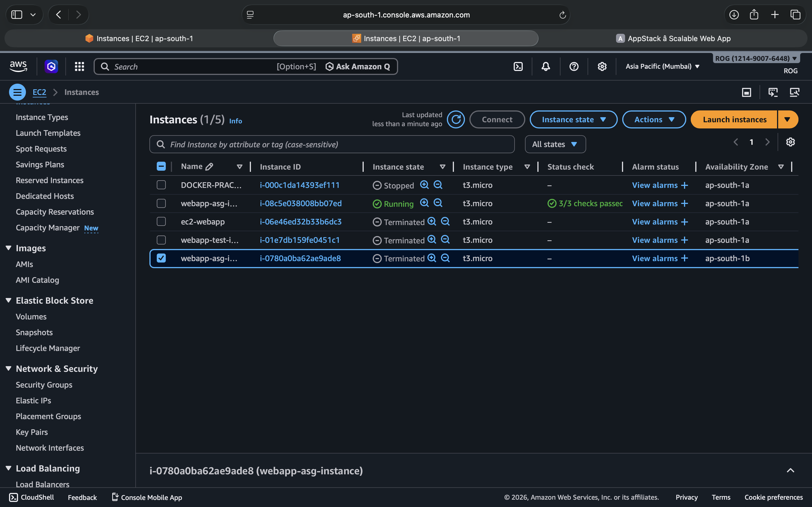
Task: Open instance ID i-08c5e038008bb07ed link
Action: (x=301, y=204)
